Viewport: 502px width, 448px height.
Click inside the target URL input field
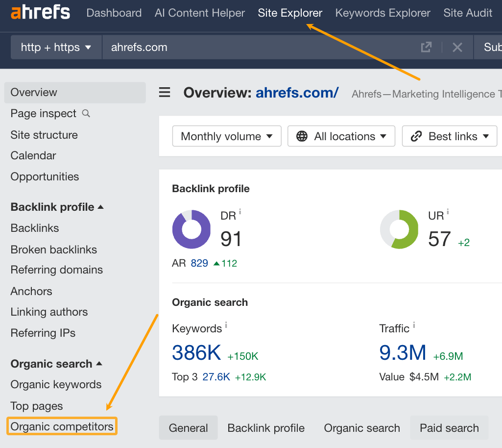pyautogui.click(x=196, y=47)
